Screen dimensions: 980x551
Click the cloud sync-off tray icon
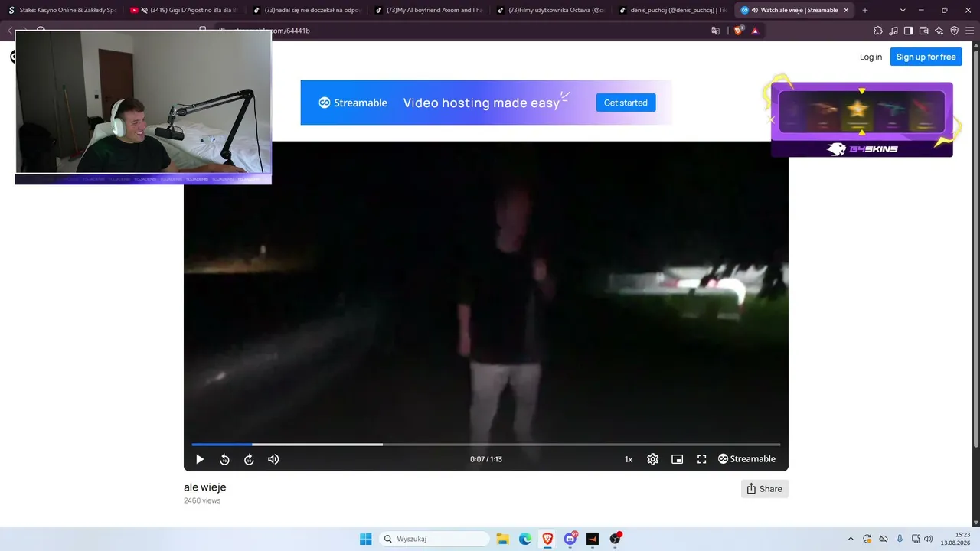[884, 539]
